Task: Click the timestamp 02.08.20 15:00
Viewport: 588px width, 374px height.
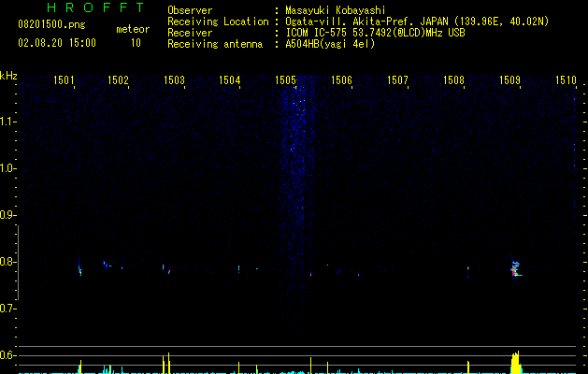Action: coord(57,43)
